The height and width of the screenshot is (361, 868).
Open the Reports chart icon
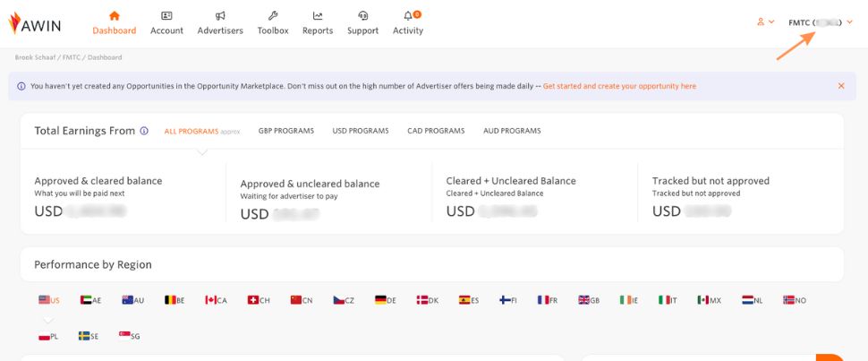click(x=318, y=16)
